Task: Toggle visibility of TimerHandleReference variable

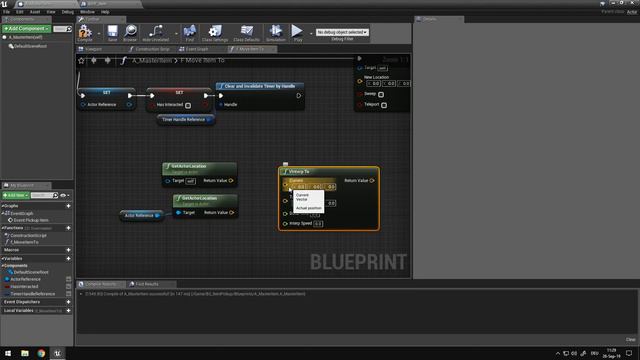Action: (69, 294)
